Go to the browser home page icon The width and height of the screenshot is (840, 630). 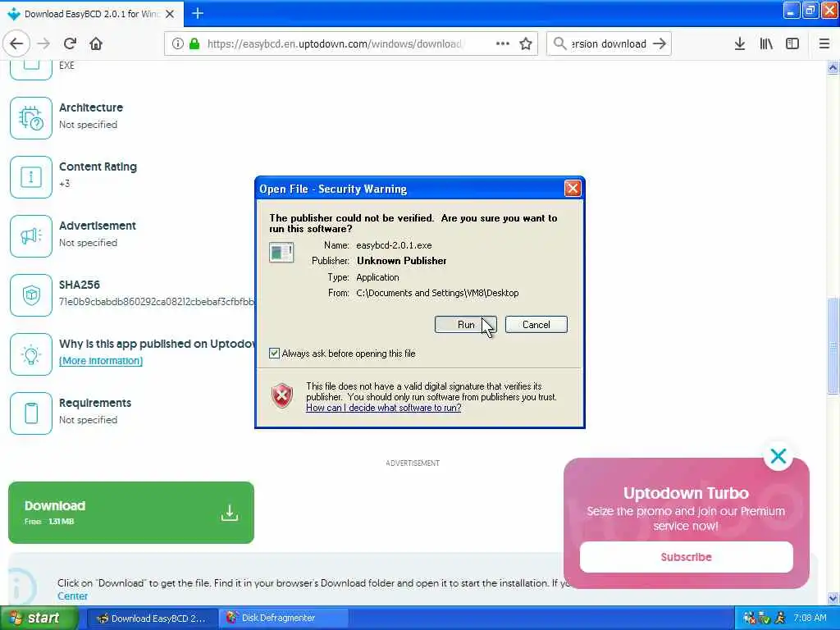click(x=96, y=43)
